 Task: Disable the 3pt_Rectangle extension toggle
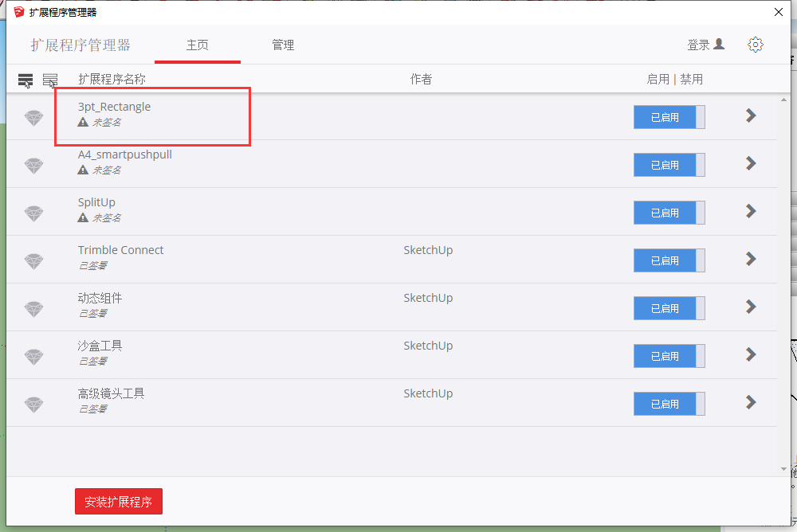point(669,117)
